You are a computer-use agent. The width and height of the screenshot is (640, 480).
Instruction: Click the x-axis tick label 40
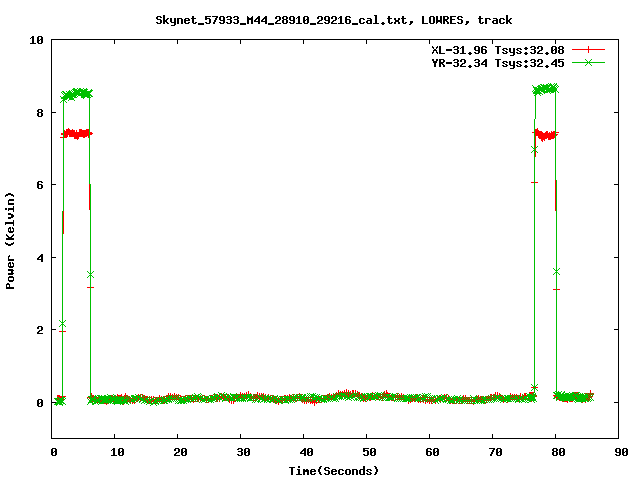[306, 452]
